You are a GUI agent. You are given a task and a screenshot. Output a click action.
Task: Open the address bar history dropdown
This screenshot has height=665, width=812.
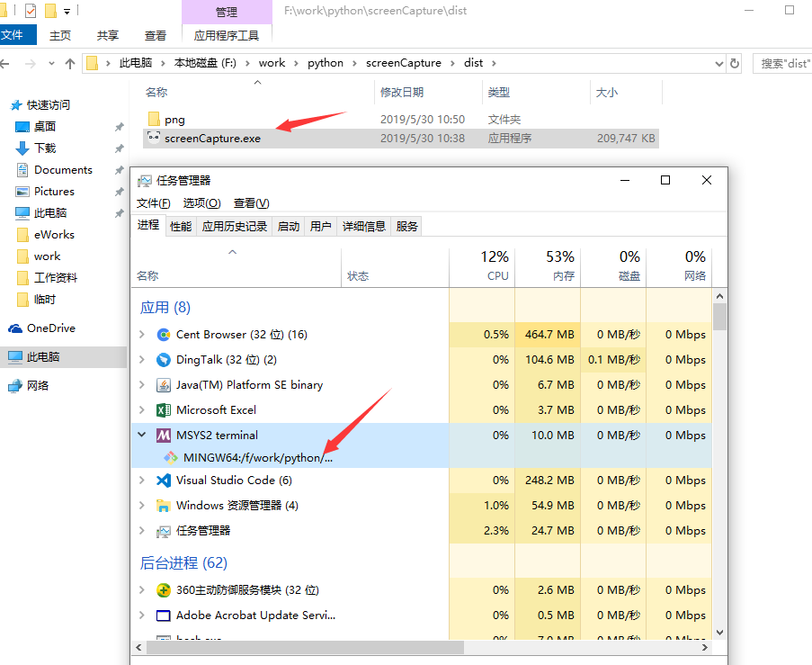pos(718,64)
